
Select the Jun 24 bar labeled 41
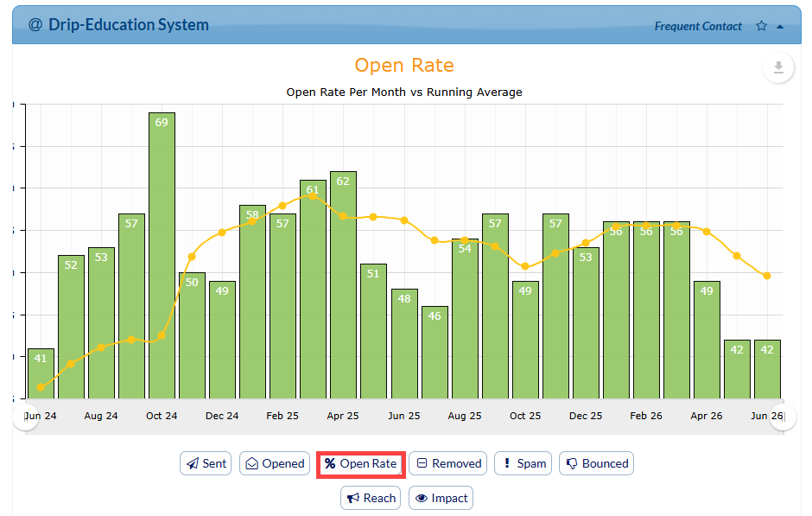click(41, 373)
